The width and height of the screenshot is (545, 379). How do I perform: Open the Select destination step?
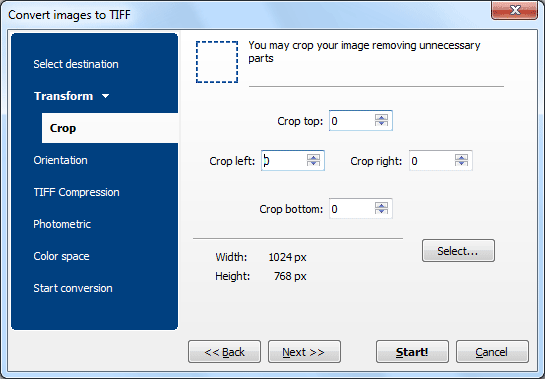(x=76, y=64)
